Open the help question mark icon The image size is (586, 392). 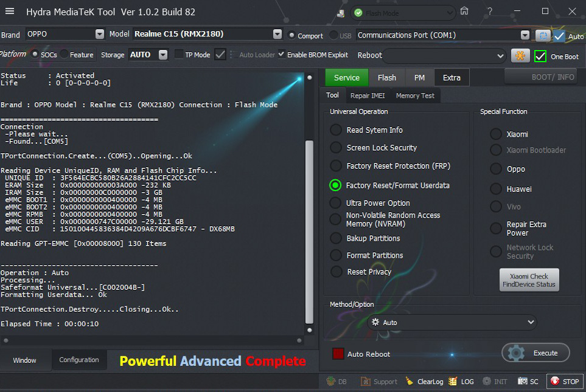[x=490, y=11]
